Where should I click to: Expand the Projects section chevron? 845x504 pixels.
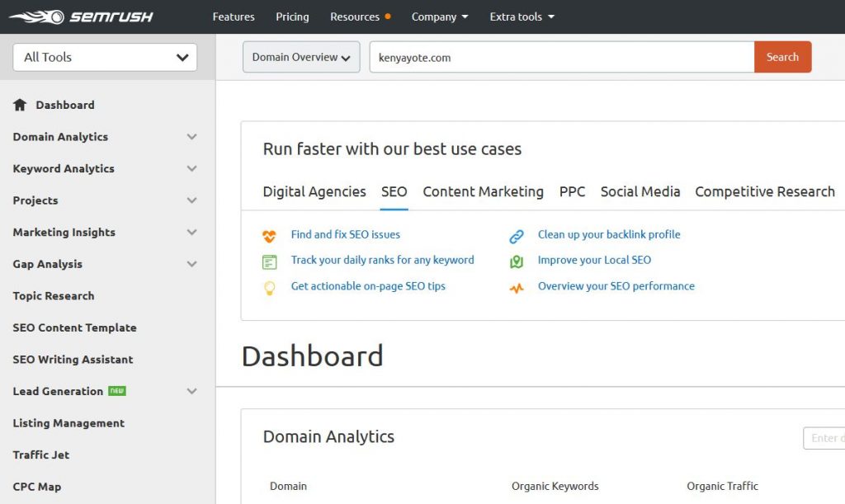(191, 200)
